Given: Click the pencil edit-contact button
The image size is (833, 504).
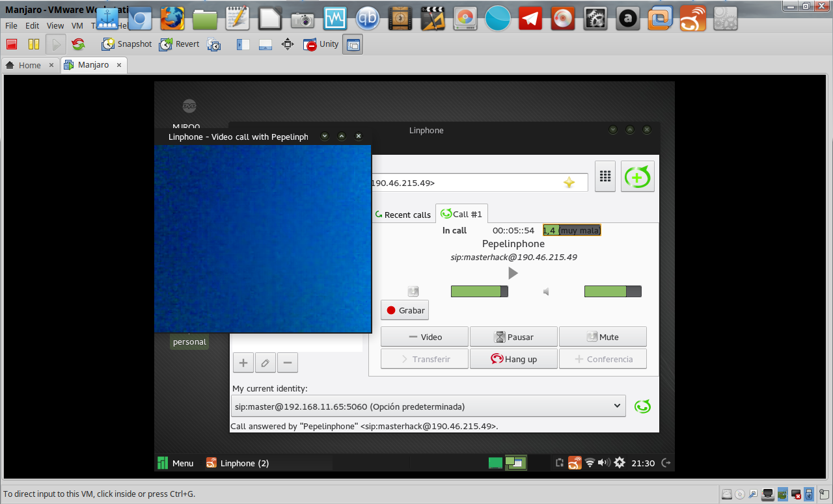Looking at the screenshot, I should pos(266,362).
